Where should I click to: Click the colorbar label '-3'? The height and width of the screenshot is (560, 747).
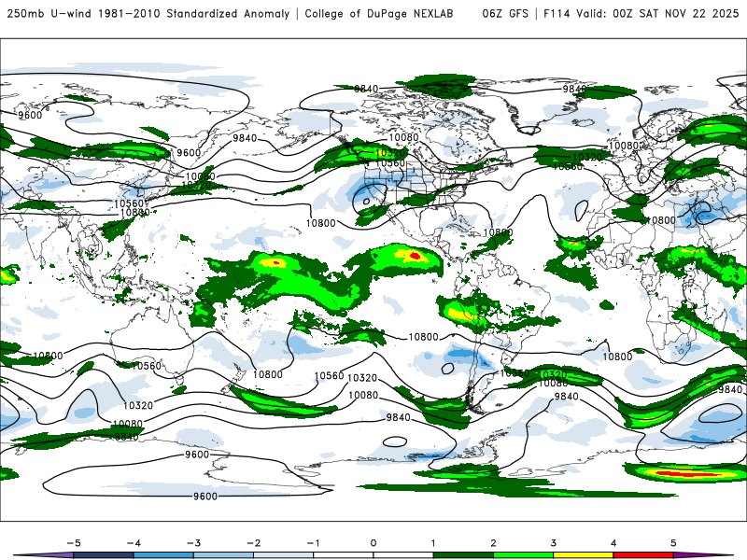click(x=193, y=543)
